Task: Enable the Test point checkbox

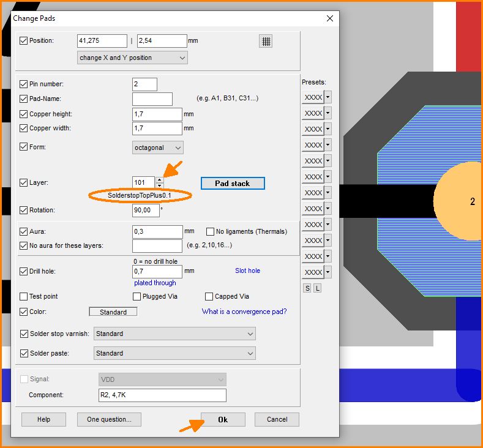Action: [x=24, y=296]
